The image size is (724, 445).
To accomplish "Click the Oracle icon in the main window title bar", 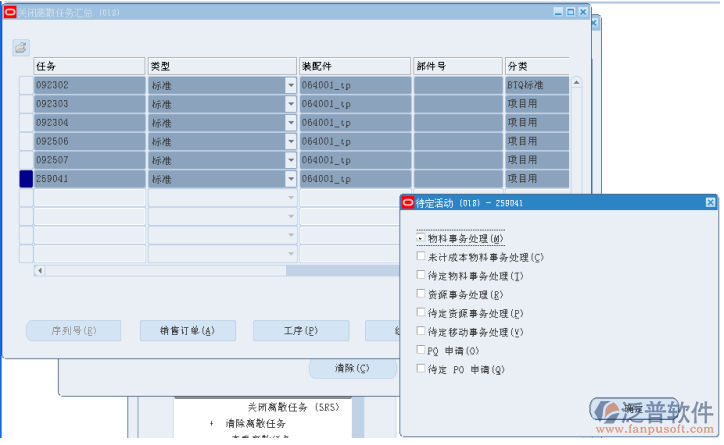I will 10,11.
